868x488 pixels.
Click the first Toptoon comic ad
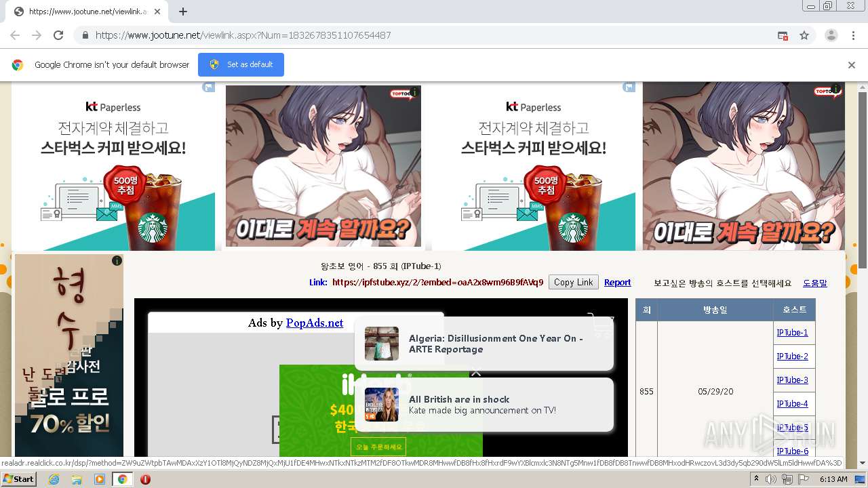tap(323, 166)
